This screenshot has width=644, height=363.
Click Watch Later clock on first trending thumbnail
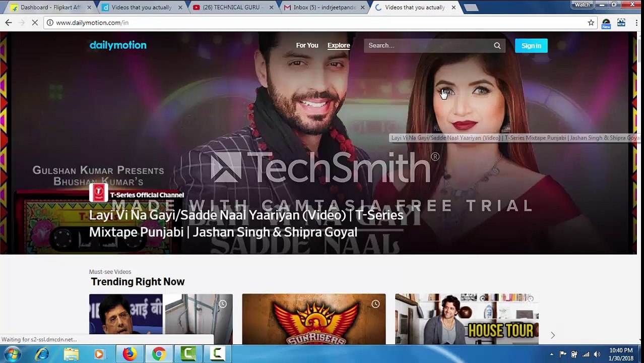tap(222, 304)
